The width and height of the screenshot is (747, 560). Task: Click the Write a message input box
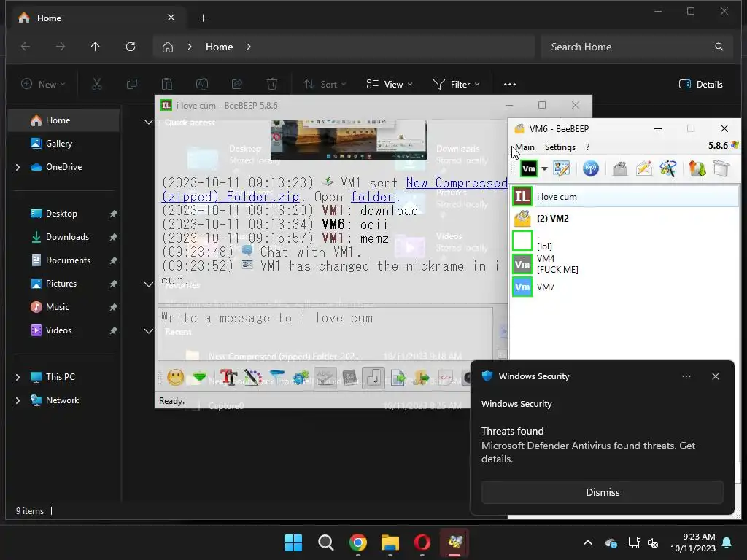[x=325, y=333]
